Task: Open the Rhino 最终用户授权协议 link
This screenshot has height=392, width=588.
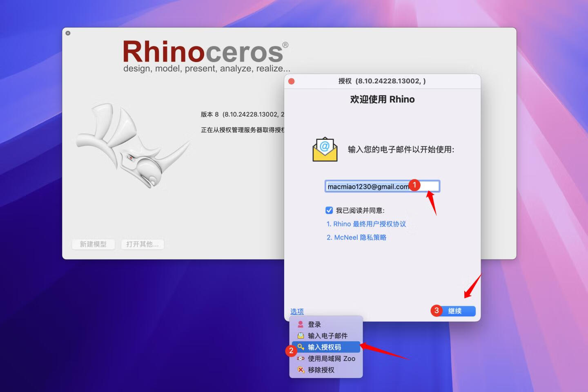Action: 366,224
